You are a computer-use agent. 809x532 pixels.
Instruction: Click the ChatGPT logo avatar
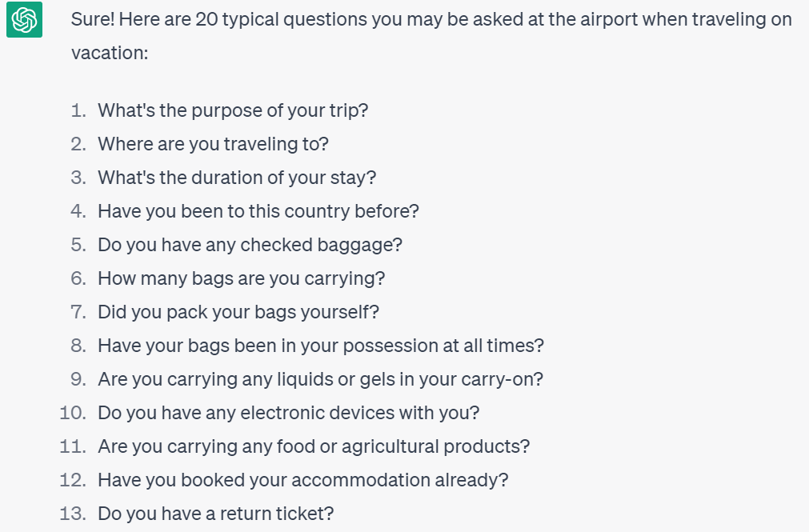24,20
